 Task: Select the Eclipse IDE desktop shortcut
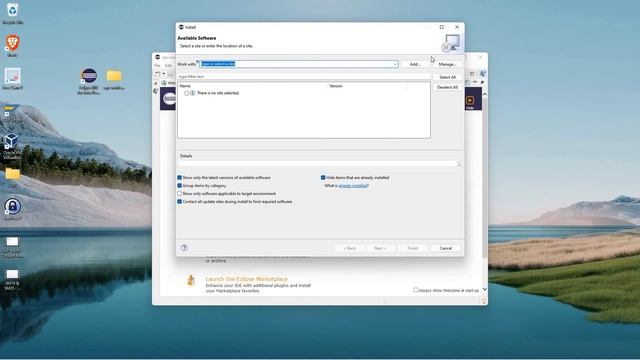(x=89, y=81)
